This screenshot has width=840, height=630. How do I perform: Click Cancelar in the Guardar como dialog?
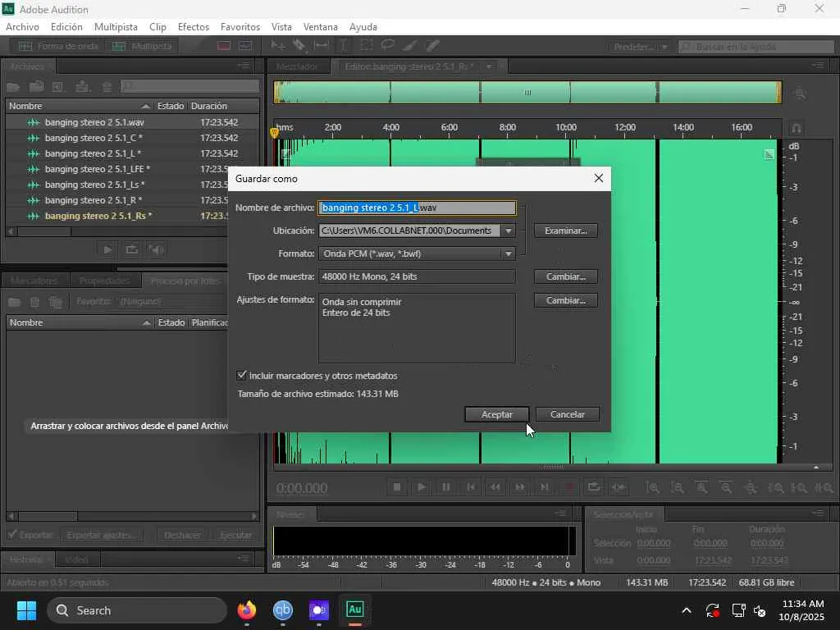568,414
